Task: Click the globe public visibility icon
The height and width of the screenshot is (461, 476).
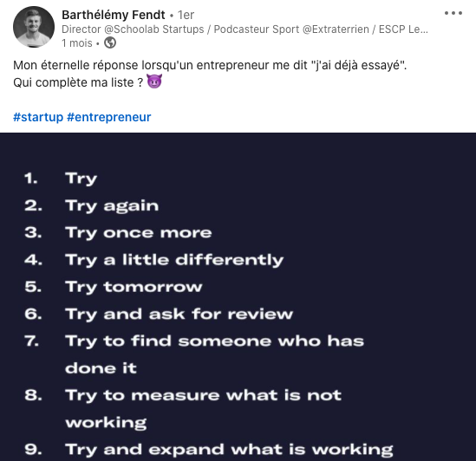Action: (x=110, y=42)
